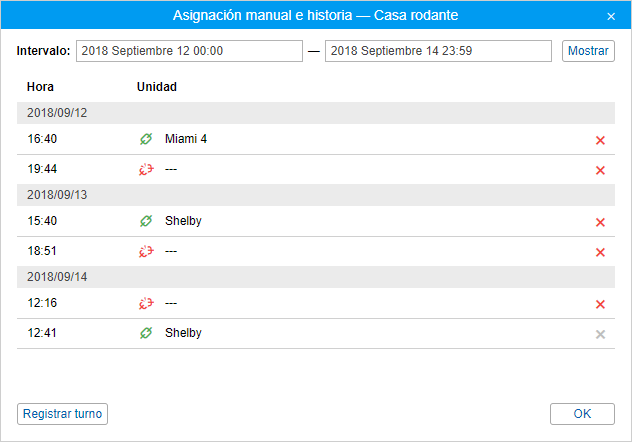Viewport: 632px width, 442px height.
Task: Click the gray delete icon for 12:41
Action: pos(600,334)
